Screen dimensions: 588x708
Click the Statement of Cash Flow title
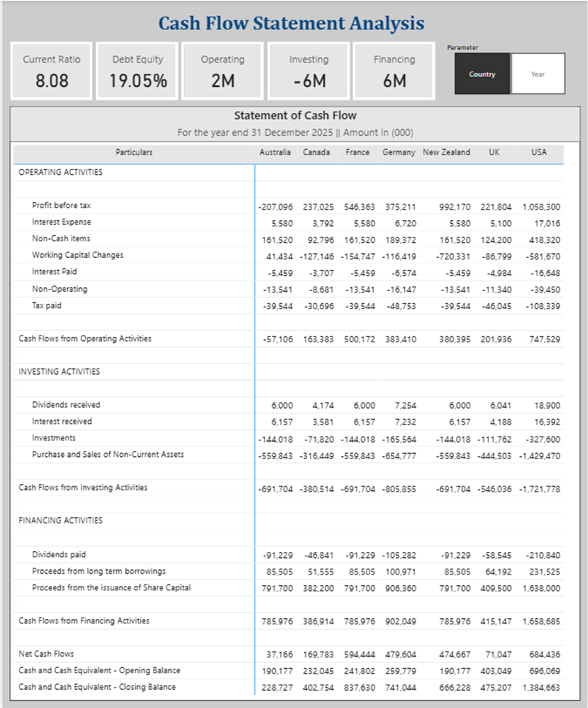click(x=295, y=115)
